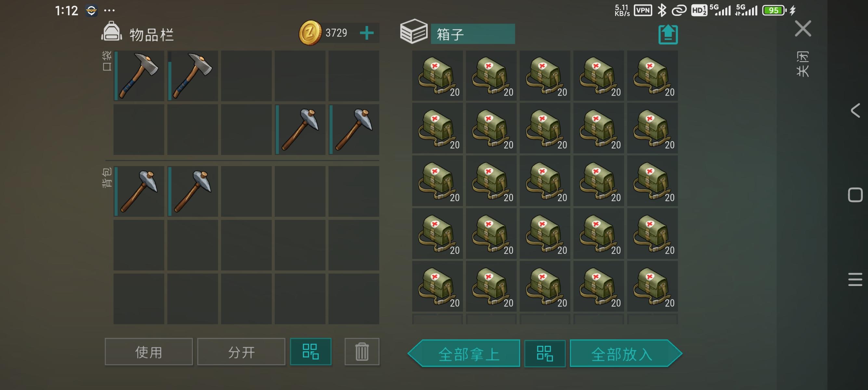Tap the gold Z coin icon
868x390 pixels.
310,33
